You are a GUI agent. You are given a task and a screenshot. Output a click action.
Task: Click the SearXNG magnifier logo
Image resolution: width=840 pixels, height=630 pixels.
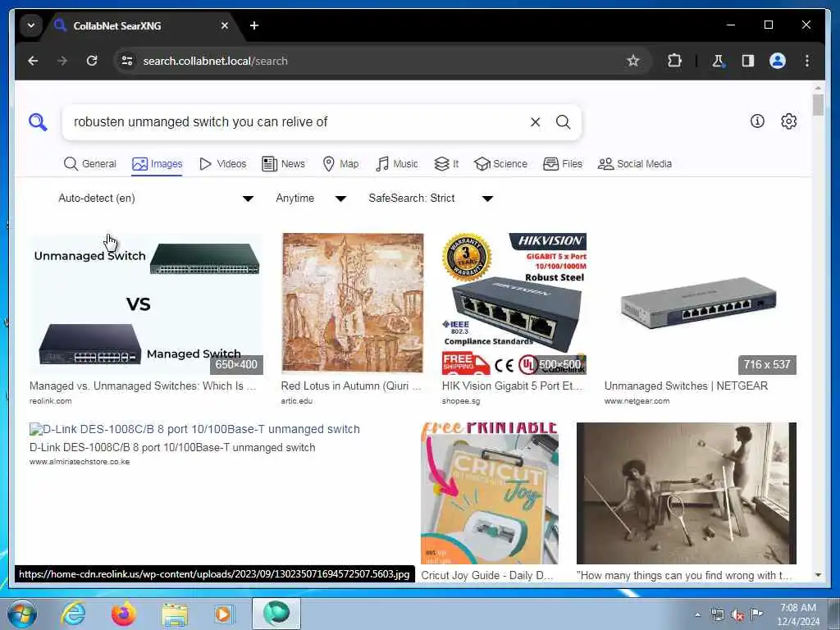(38, 122)
